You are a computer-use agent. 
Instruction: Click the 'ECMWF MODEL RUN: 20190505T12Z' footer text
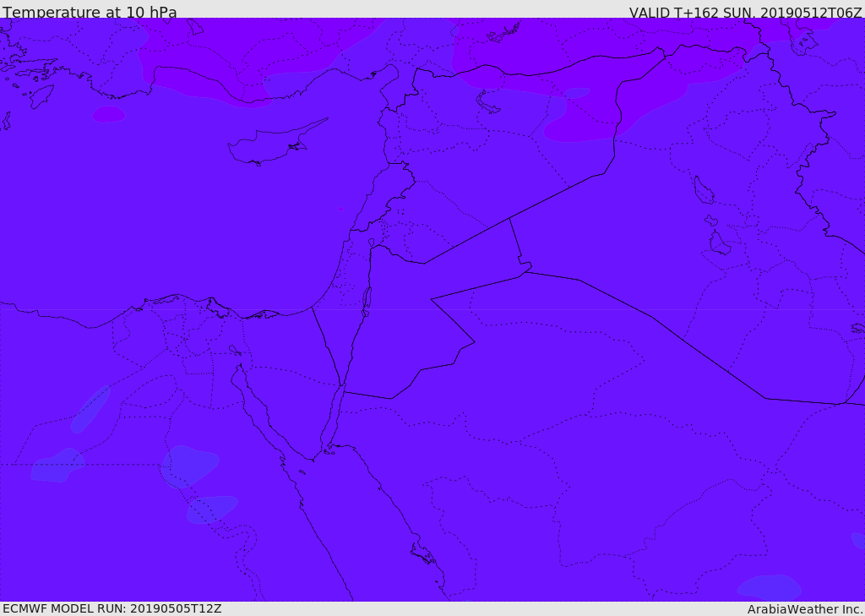click(112, 608)
